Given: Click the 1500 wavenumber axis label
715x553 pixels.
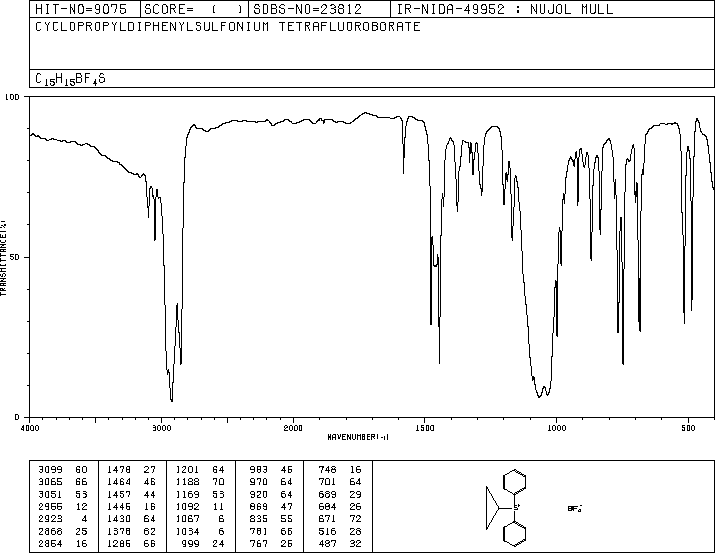Looking at the screenshot, I should [425, 428].
